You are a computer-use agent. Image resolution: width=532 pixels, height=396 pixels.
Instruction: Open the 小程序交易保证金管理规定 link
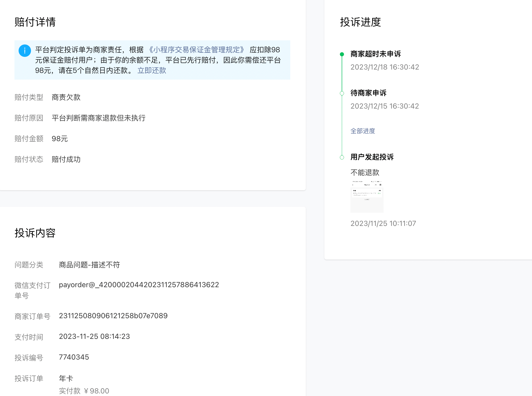point(196,50)
